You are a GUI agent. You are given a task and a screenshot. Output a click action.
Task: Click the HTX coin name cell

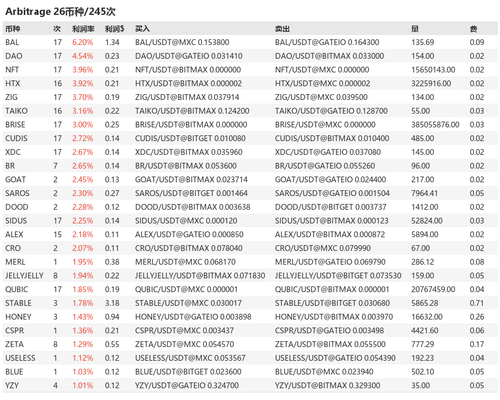click(13, 83)
